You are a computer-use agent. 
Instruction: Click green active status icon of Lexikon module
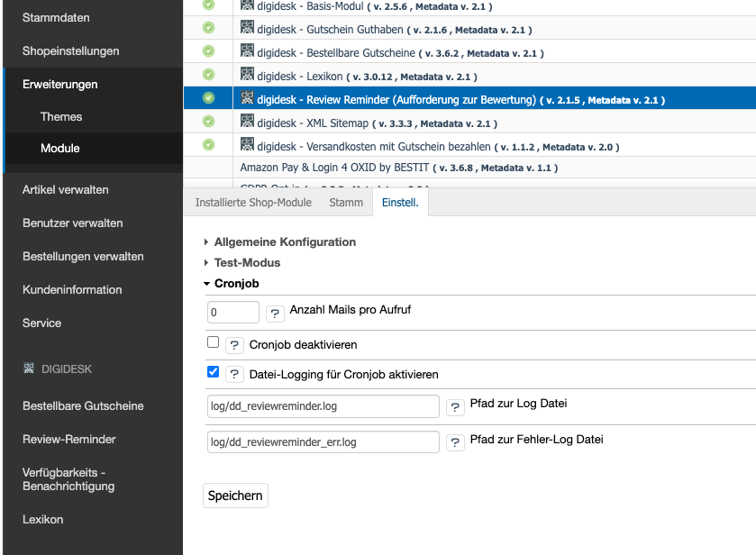pos(209,75)
